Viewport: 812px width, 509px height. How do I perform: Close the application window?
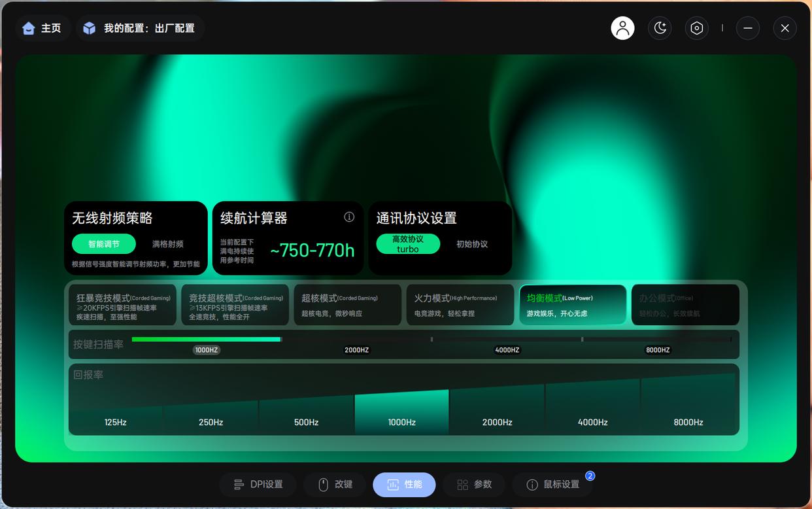(x=785, y=28)
